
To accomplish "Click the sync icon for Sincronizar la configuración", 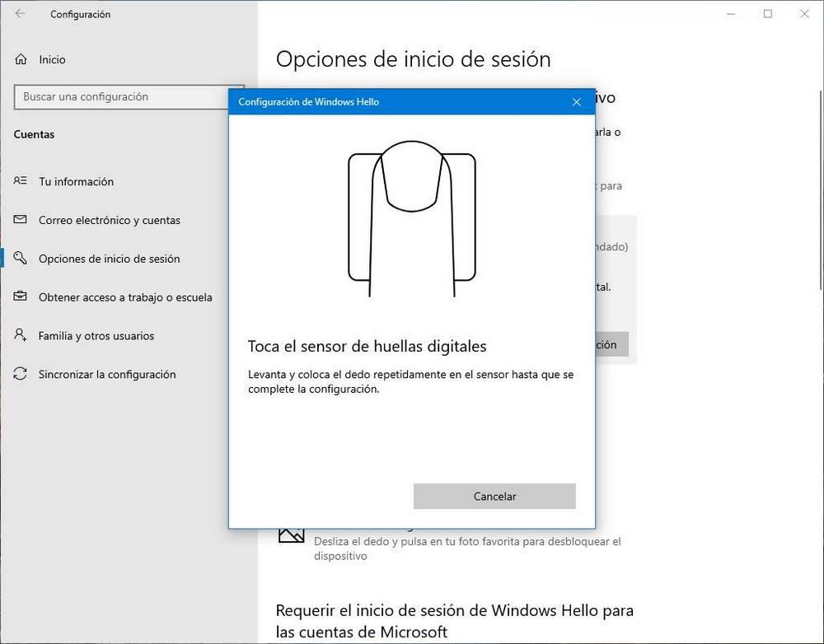I will [x=19, y=374].
